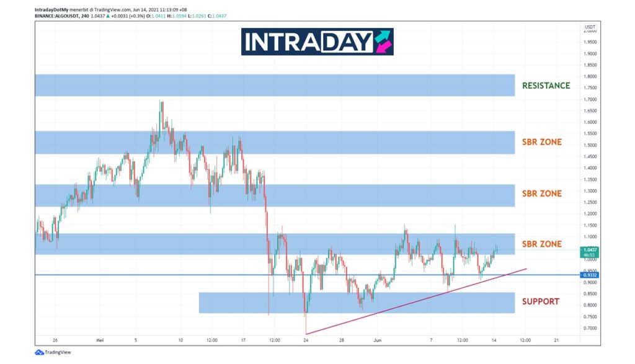Click the blue resistance zone rectangle
This screenshot has height=364, width=635.
click(273, 85)
